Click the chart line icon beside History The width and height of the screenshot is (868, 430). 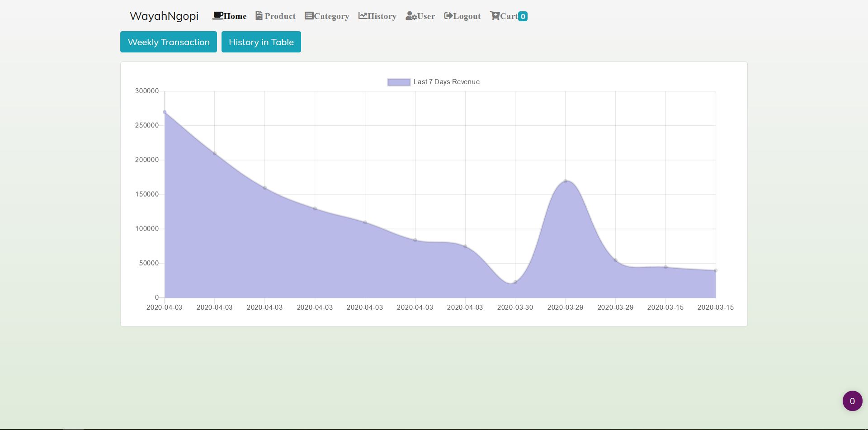[x=363, y=16]
